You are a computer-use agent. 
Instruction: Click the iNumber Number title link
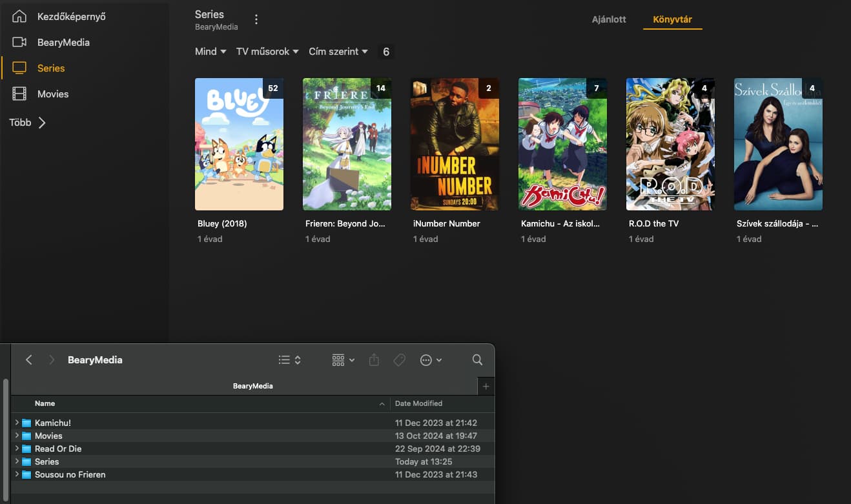[x=447, y=223]
